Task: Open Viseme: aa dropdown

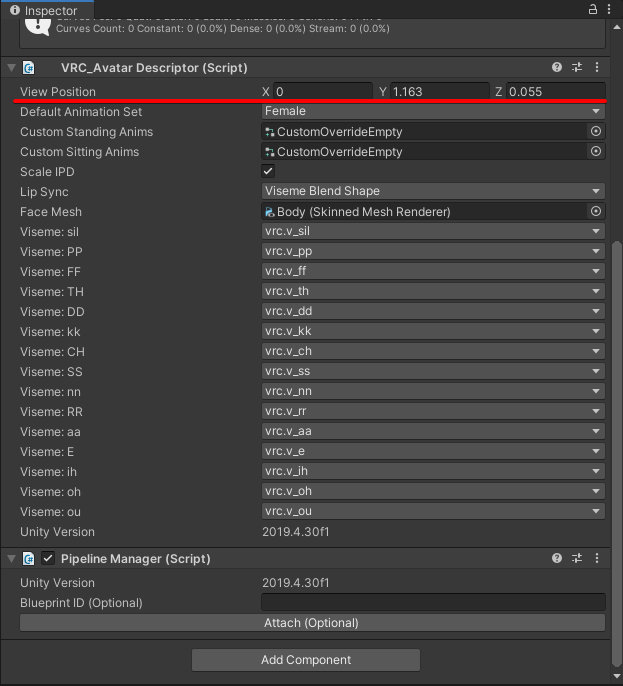Action: [x=433, y=431]
